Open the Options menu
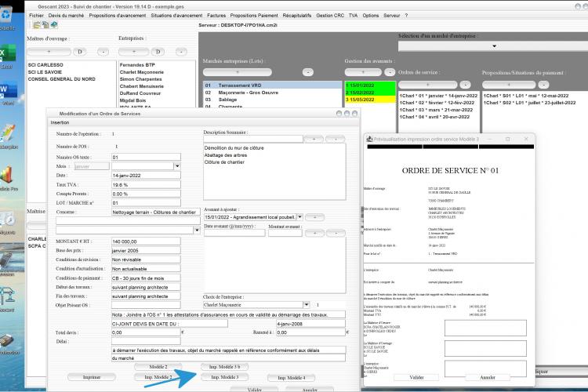 point(371,16)
